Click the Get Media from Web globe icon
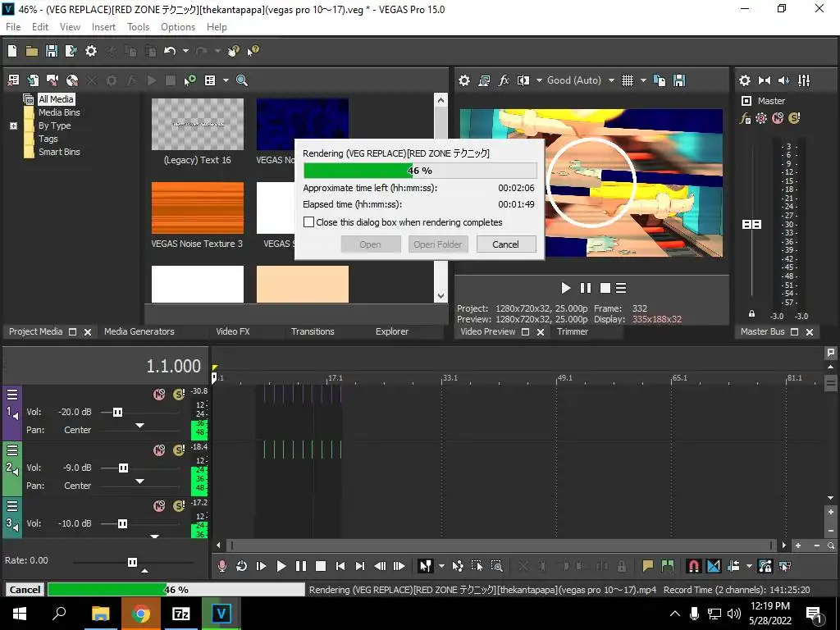This screenshot has width=840, height=630. point(72,80)
